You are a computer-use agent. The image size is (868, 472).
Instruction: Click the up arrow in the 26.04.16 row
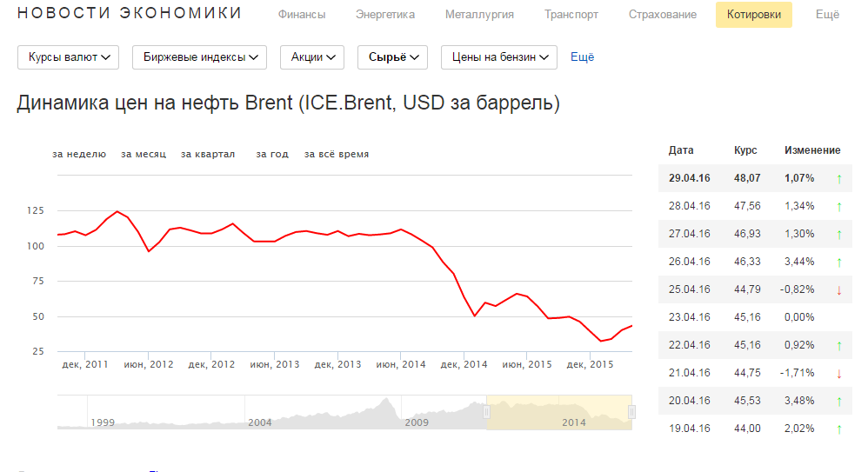coord(839,262)
